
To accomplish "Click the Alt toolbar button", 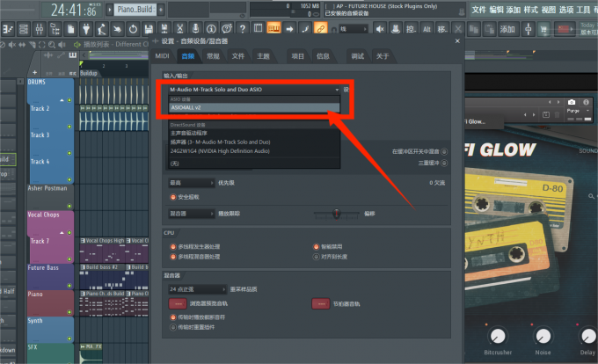I will 427,29.
